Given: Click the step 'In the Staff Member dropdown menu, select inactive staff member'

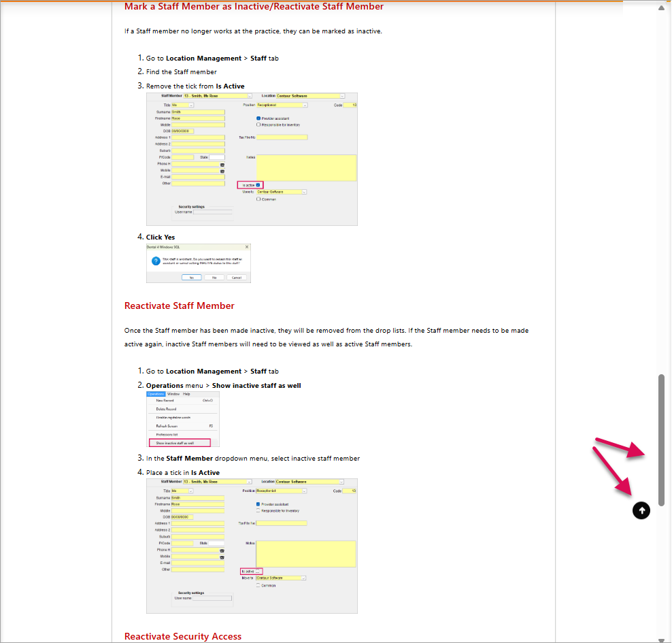Looking at the screenshot, I should click(253, 458).
